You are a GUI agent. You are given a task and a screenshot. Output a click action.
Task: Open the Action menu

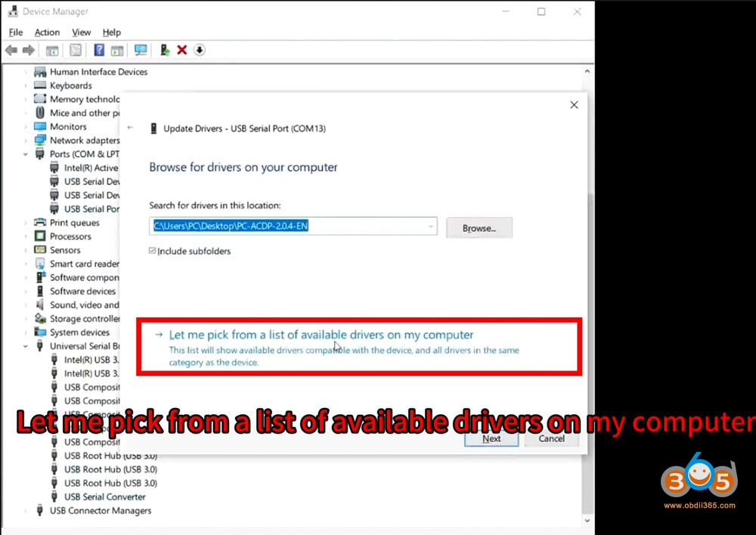[47, 32]
